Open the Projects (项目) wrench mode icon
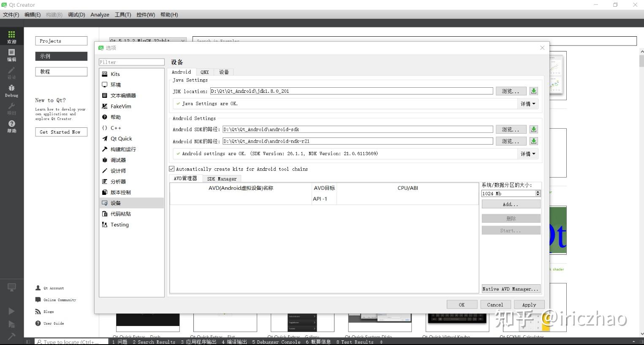The image size is (644, 345). click(x=11, y=109)
